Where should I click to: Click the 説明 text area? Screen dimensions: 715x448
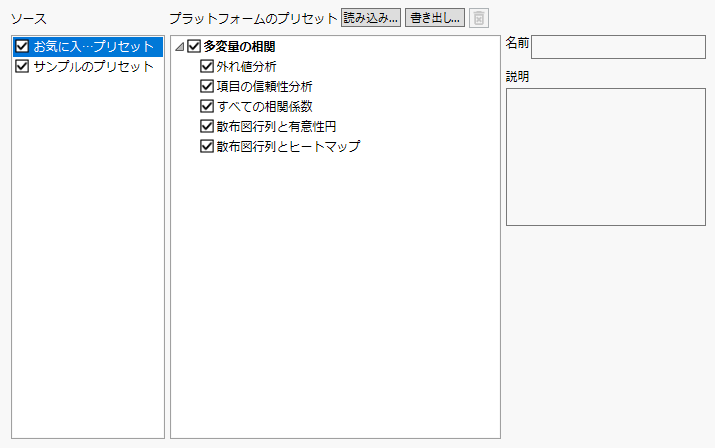coord(606,157)
